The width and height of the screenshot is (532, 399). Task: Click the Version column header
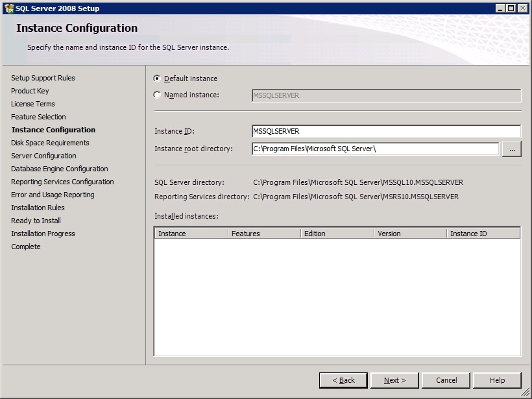410,234
